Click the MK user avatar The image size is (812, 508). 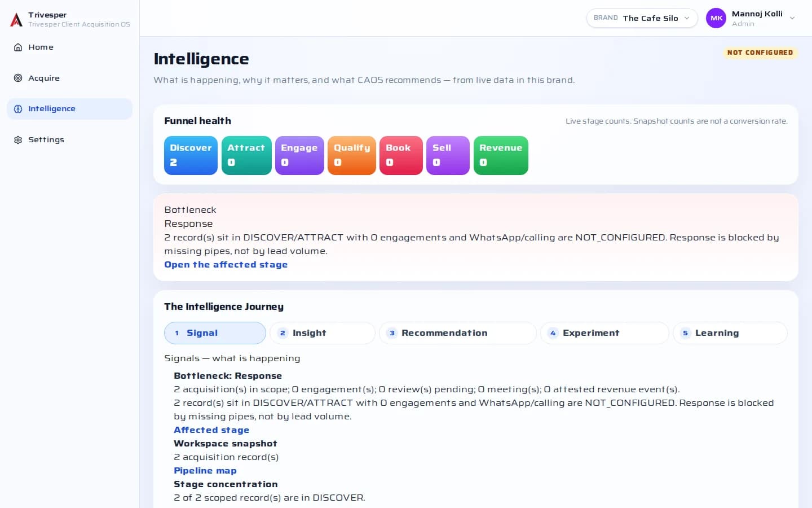(716, 18)
